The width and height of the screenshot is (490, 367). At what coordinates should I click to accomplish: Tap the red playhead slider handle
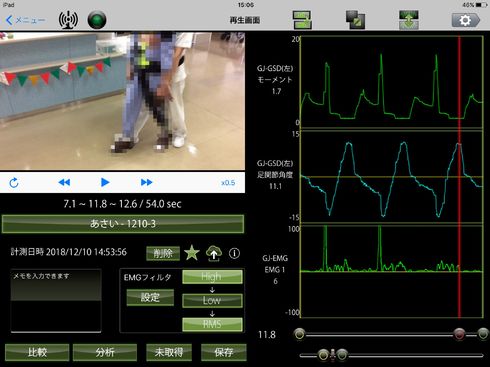(459, 334)
